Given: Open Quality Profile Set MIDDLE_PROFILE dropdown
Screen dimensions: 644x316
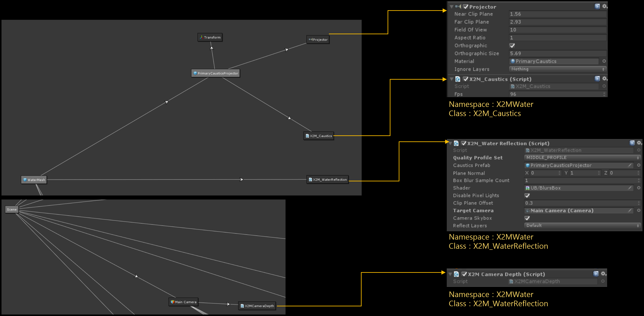Looking at the screenshot, I should (582, 158).
